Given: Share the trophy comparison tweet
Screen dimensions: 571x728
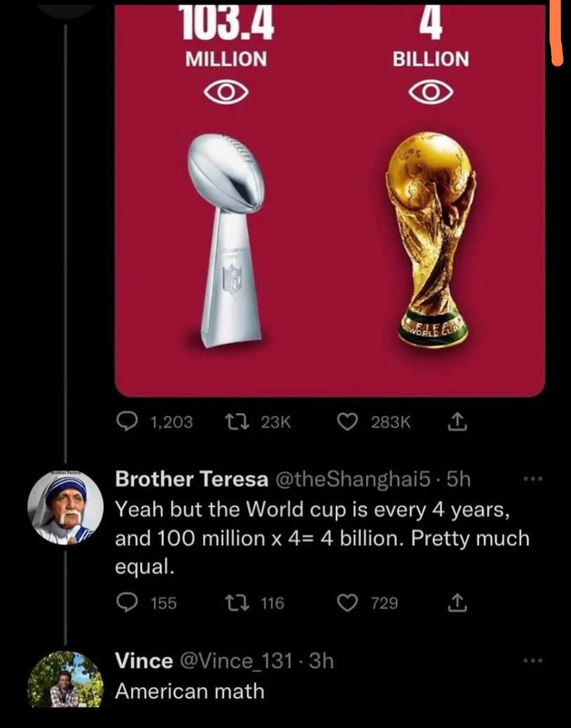Looking at the screenshot, I should 456,421.
